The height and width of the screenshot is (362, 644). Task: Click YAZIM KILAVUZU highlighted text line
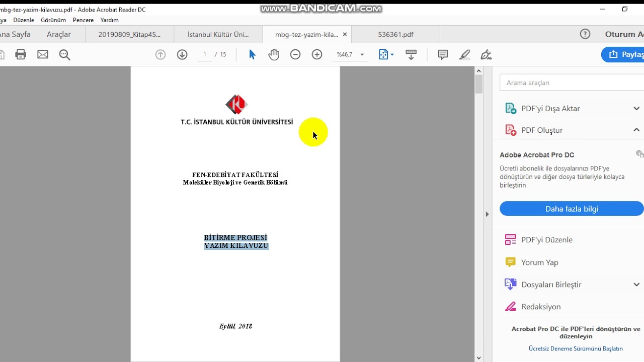(x=236, y=246)
